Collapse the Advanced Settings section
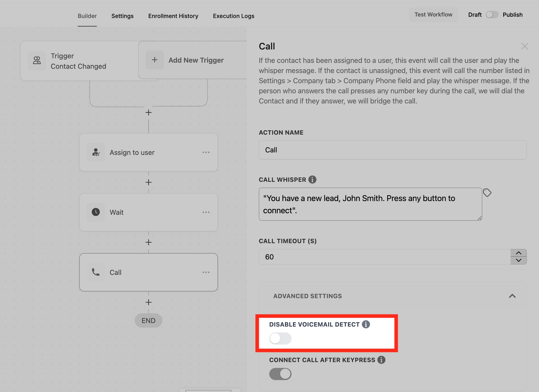 512,296
